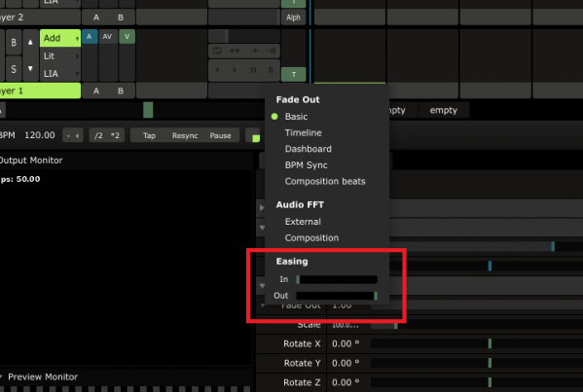
Task: Open the Lit dropdown on Layer 1
Action: click(x=60, y=56)
